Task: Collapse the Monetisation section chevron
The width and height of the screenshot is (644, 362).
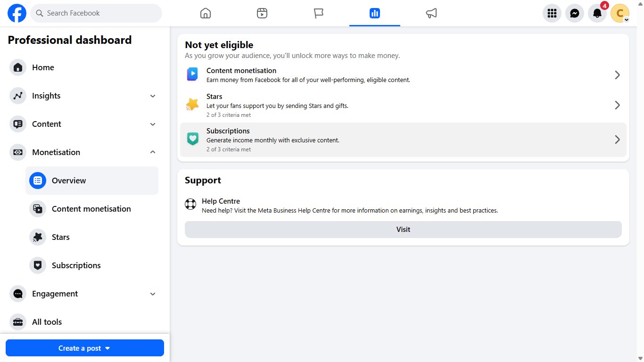Action: [x=153, y=152]
